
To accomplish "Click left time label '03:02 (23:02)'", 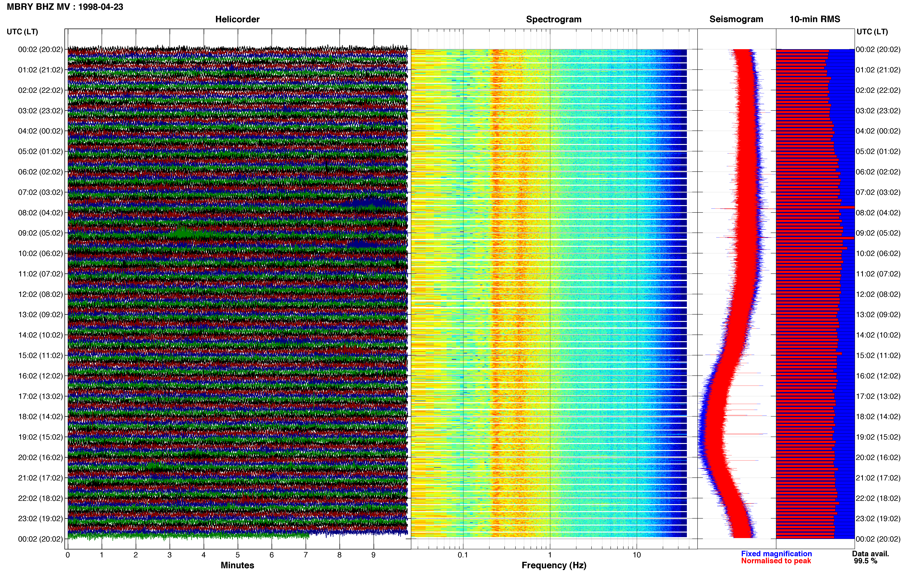I will pyautogui.click(x=41, y=111).
